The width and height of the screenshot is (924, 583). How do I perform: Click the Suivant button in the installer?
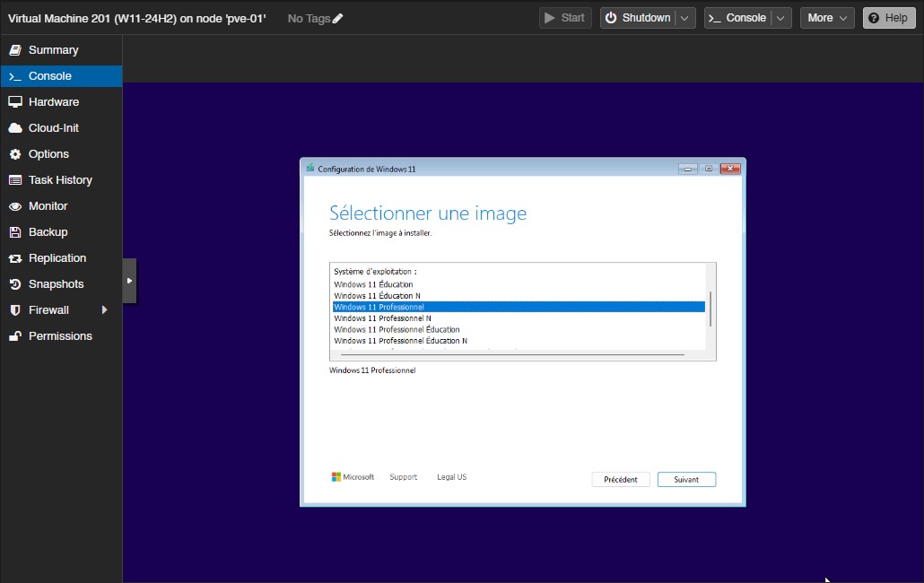click(x=686, y=479)
